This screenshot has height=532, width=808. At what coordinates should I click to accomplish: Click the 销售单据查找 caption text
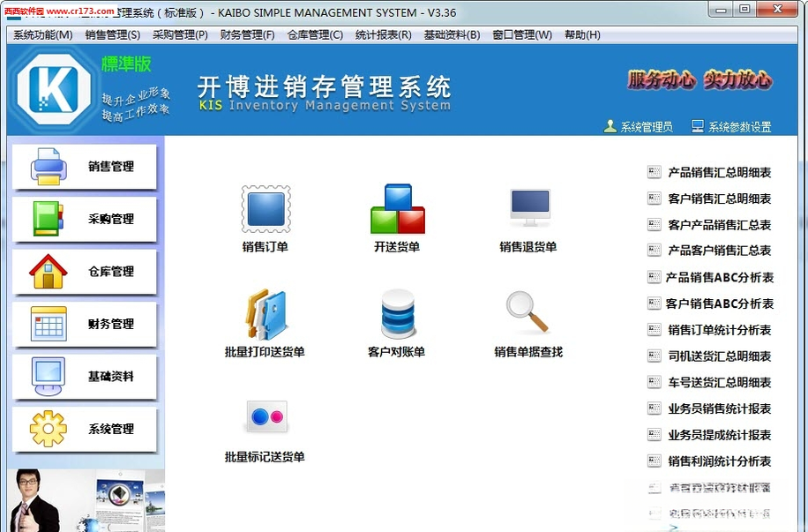coord(528,352)
